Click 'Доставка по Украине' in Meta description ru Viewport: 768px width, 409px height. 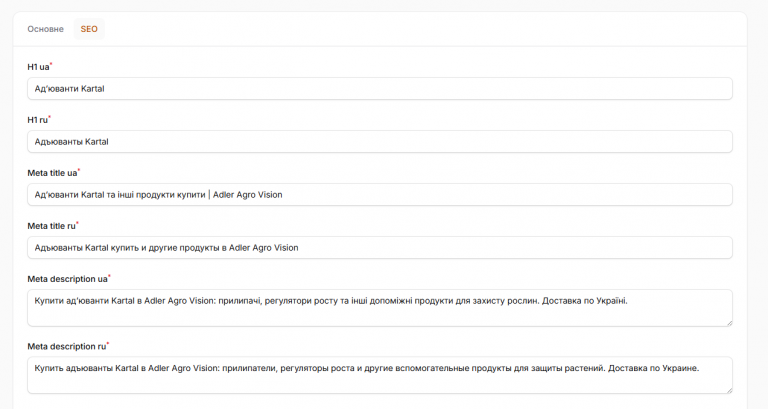tap(653, 368)
